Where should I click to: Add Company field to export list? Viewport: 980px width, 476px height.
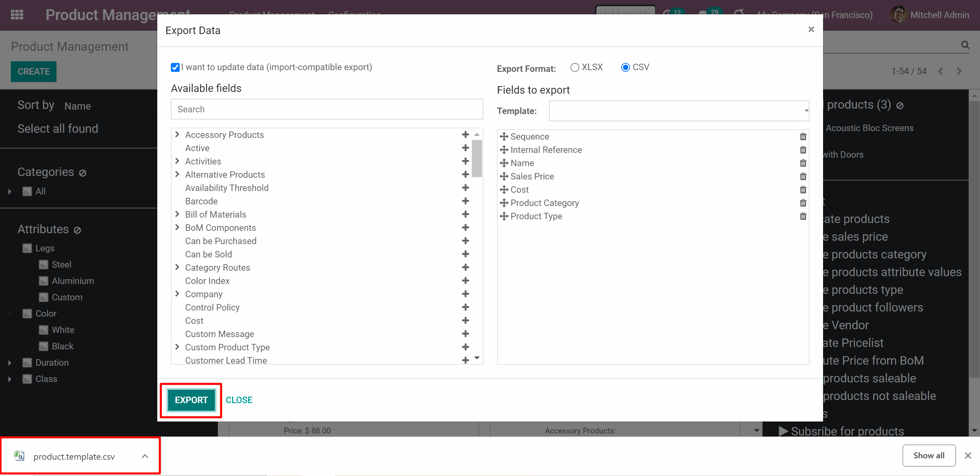(465, 294)
